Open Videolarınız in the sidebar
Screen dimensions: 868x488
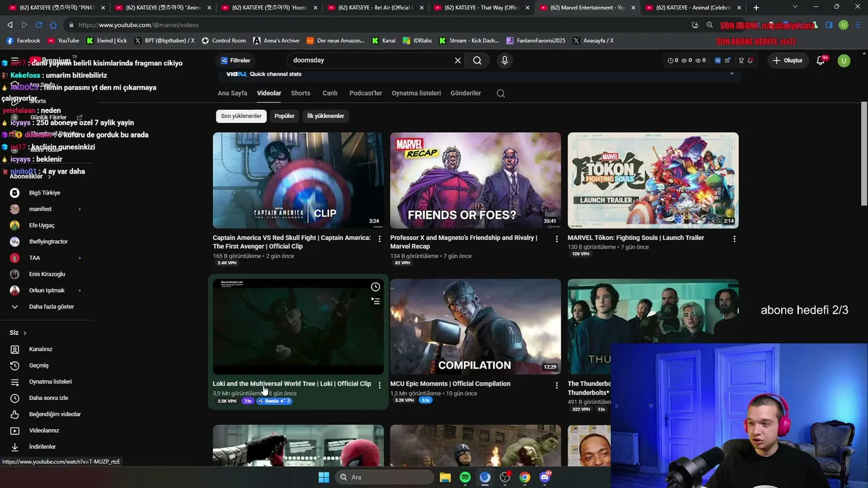click(43, 430)
